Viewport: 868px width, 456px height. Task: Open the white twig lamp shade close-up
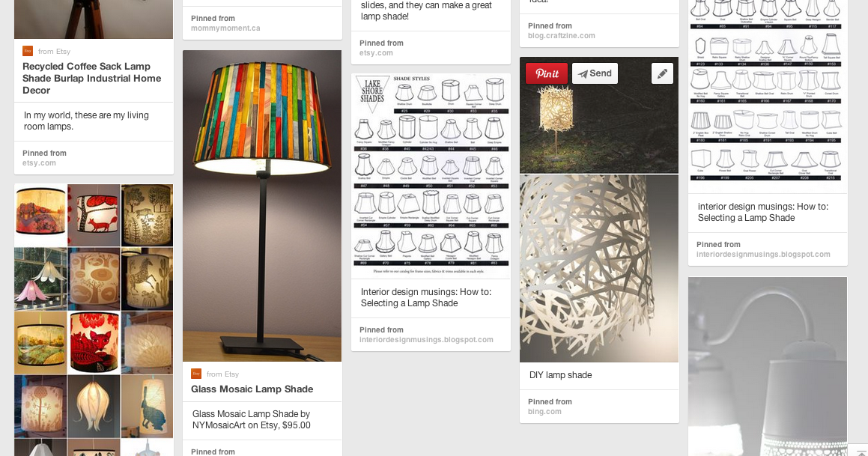(599, 268)
